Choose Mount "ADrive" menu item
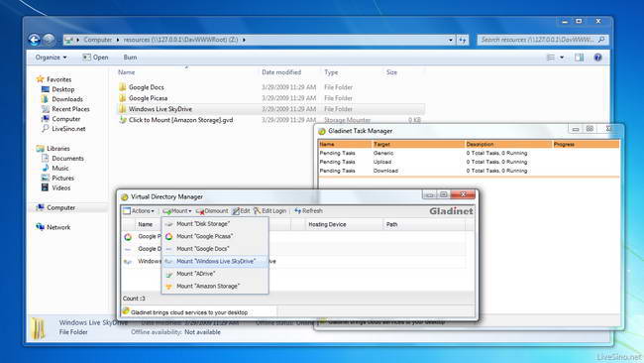The width and height of the screenshot is (644, 363). pos(215,274)
